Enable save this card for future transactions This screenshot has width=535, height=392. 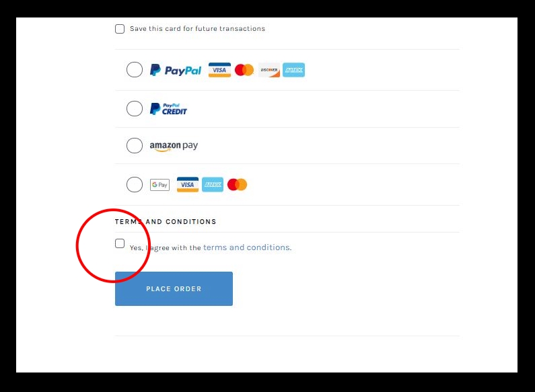pos(120,29)
